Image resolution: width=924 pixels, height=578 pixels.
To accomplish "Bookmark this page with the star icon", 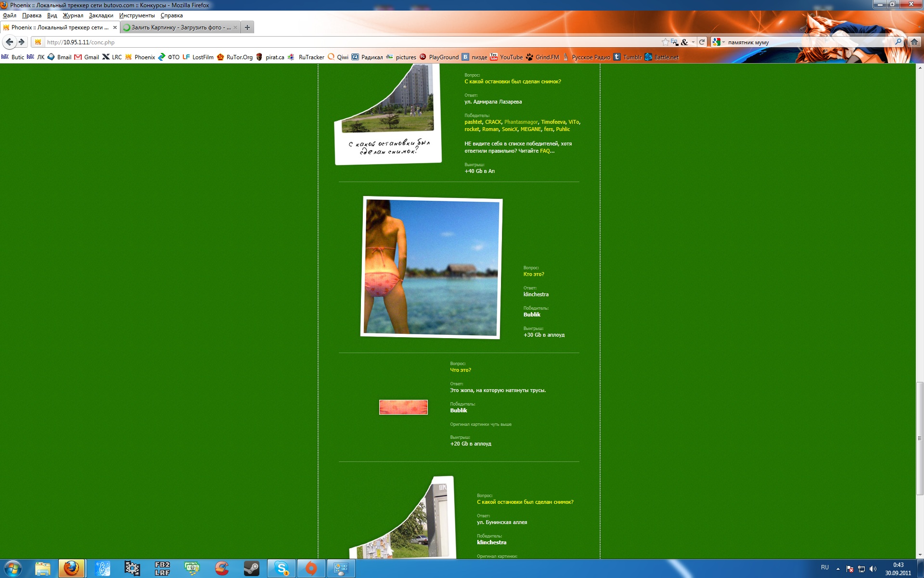I will 665,42.
